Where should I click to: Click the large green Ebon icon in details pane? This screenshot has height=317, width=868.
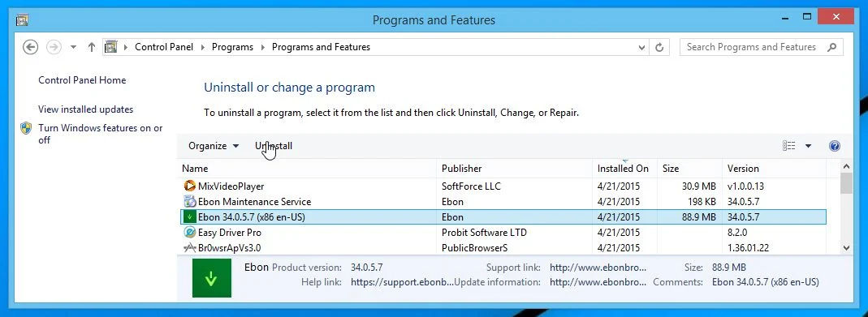211,278
